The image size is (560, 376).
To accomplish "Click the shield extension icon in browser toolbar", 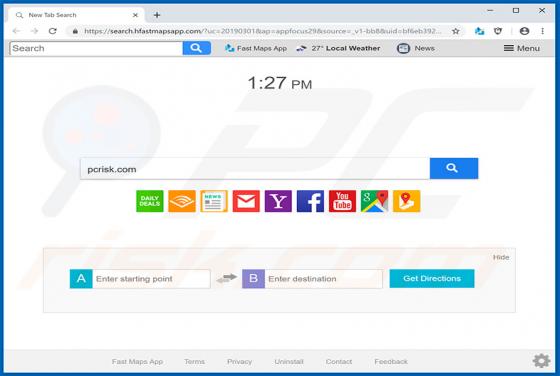I will (x=498, y=31).
